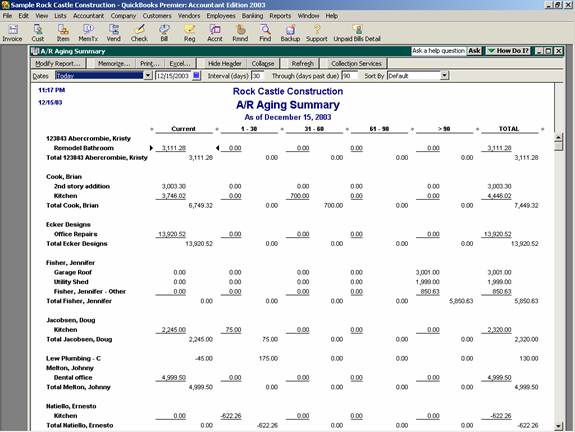Screen dimensions: 575x432
Task: Open the Bill entry icon
Action: tap(164, 33)
